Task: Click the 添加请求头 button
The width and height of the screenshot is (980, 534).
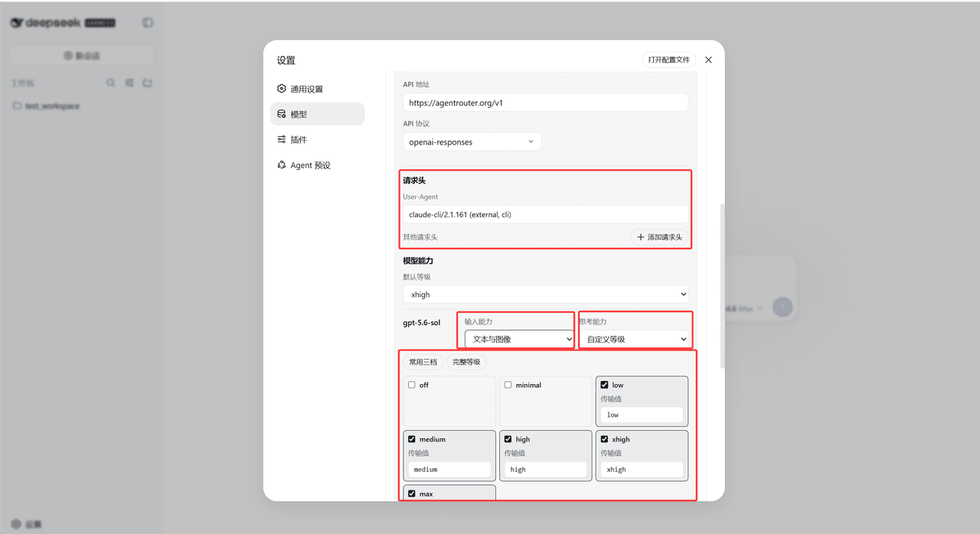Action: pos(659,237)
